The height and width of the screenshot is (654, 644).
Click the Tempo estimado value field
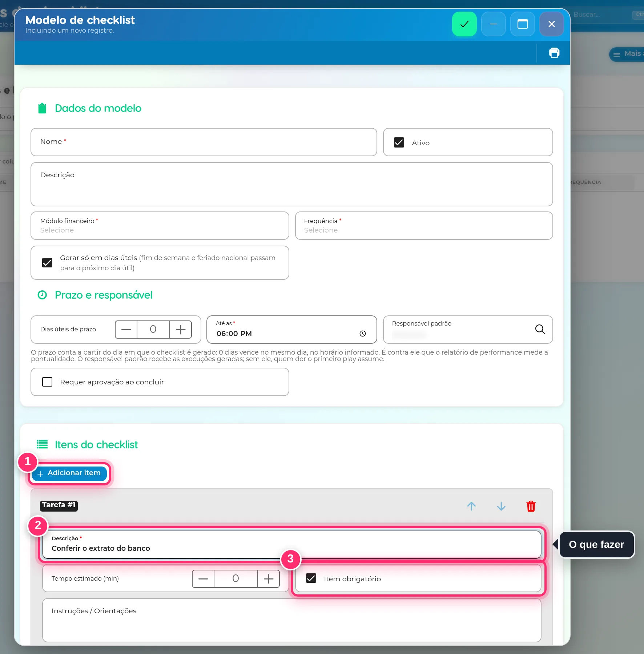(x=236, y=579)
